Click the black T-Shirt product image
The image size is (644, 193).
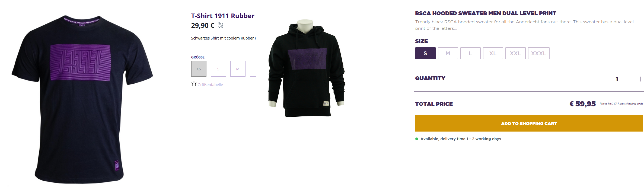coord(82,99)
